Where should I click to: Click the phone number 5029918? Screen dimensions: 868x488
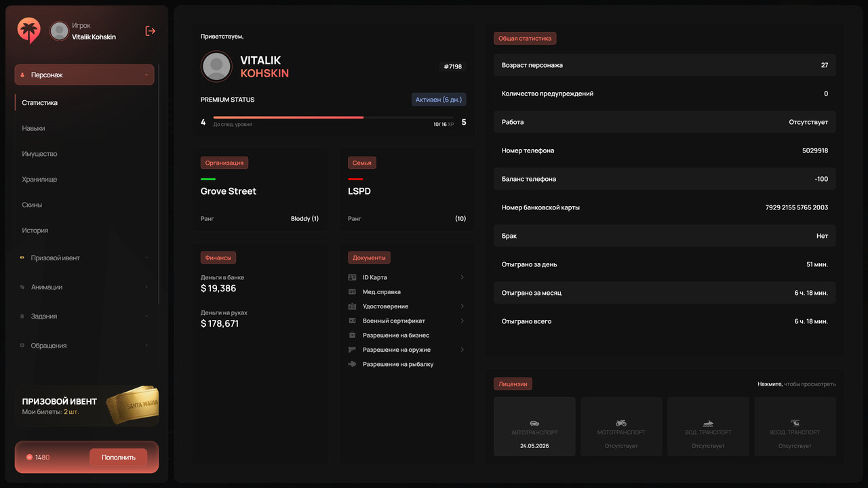point(815,150)
